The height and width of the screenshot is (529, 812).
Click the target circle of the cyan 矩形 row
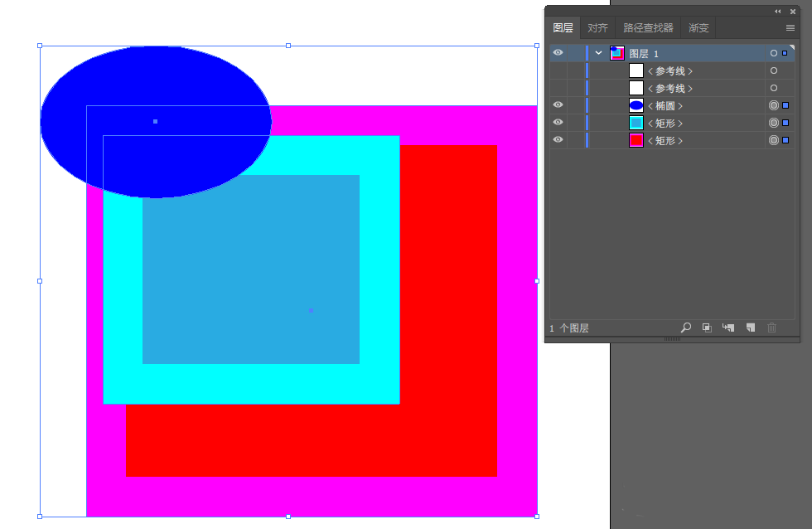click(774, 123)
